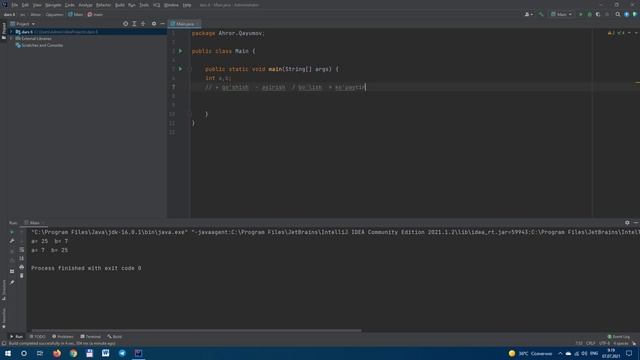The width and height of the screenshot is (640, 360).
Task: Open the Help menu
Action: [187, 5]
